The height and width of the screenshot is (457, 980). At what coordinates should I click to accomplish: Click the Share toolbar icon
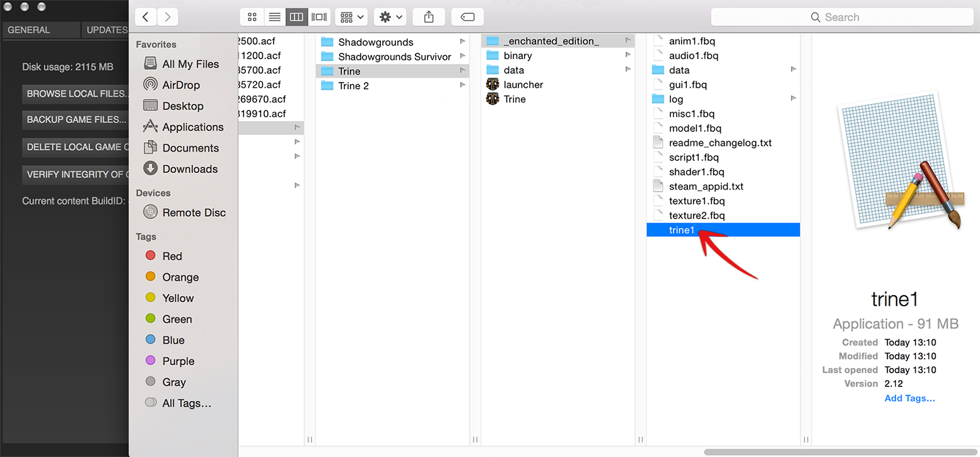click(x=429, y=17)
